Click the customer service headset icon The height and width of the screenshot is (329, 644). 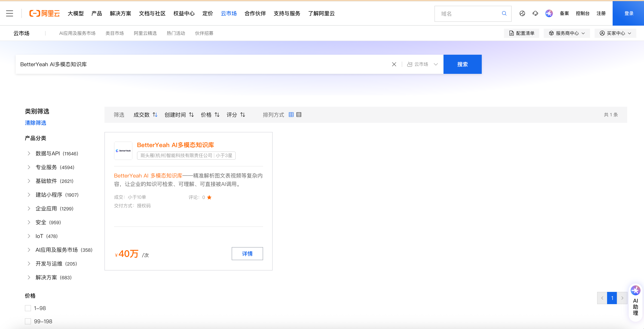coord(535,14)
